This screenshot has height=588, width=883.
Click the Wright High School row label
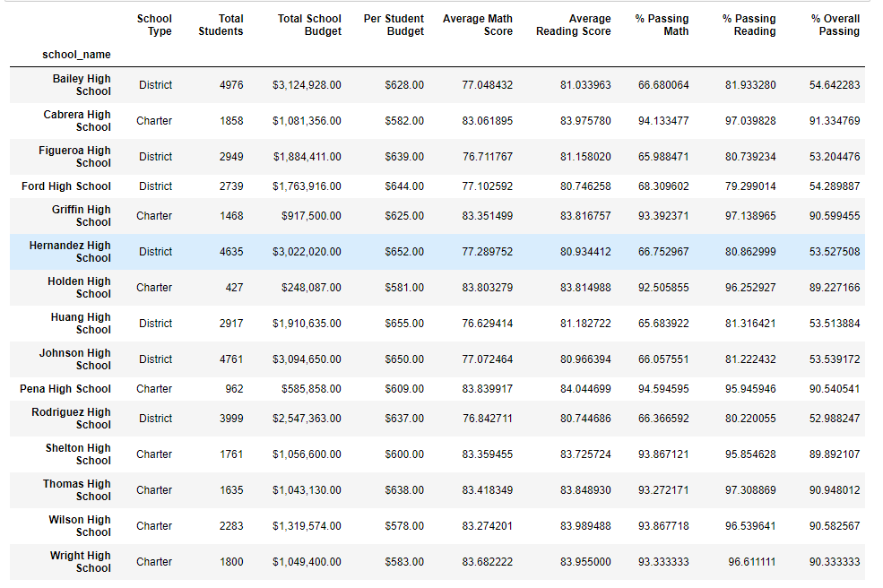(x=81, y=562)
